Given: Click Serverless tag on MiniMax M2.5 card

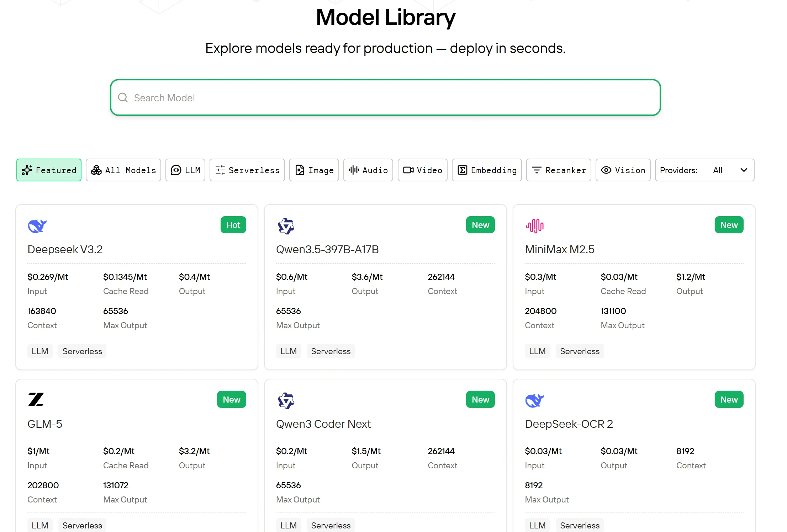Looking at the screenshot, I should [580, 351].
